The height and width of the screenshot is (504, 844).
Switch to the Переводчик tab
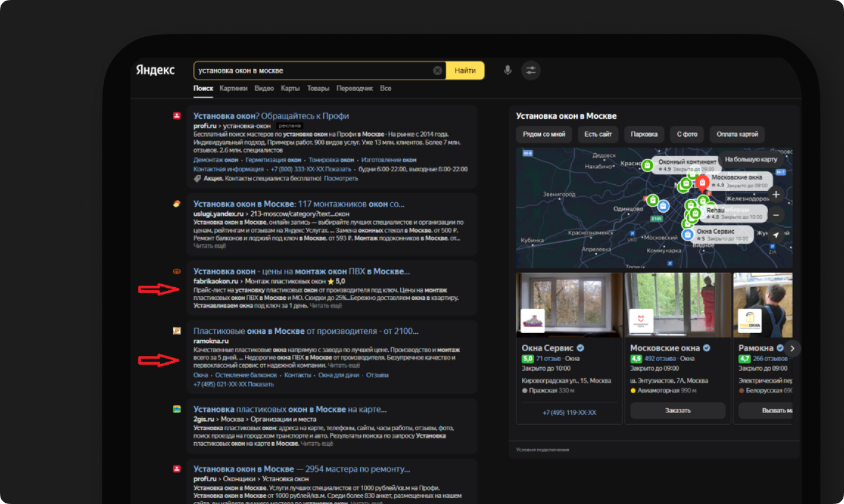point(355,88)
